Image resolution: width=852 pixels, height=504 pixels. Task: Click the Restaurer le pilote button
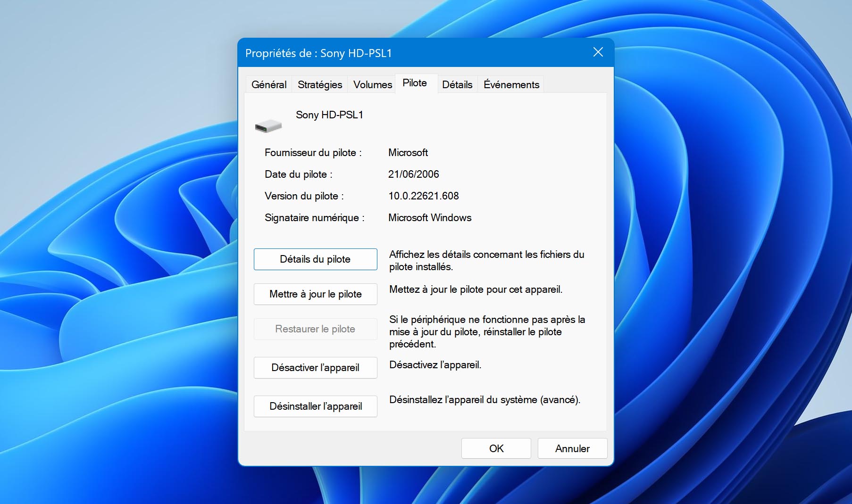pyautogui.click(x=315, y=329)
